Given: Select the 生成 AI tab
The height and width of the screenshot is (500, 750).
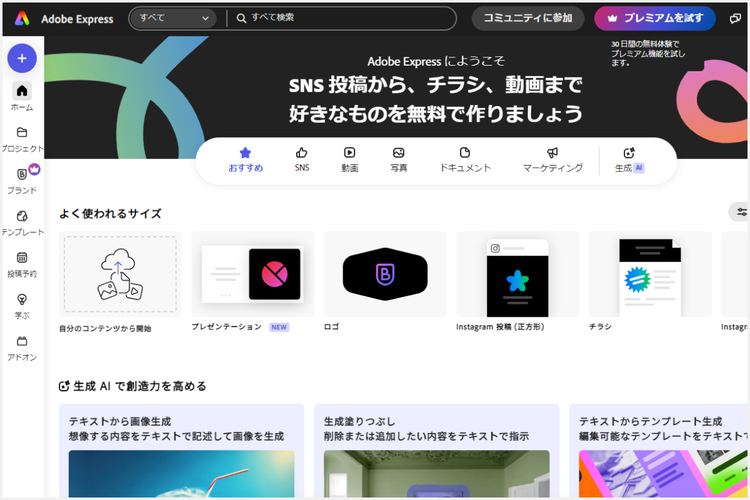Looking at the screenshot, I should [629, 160].
